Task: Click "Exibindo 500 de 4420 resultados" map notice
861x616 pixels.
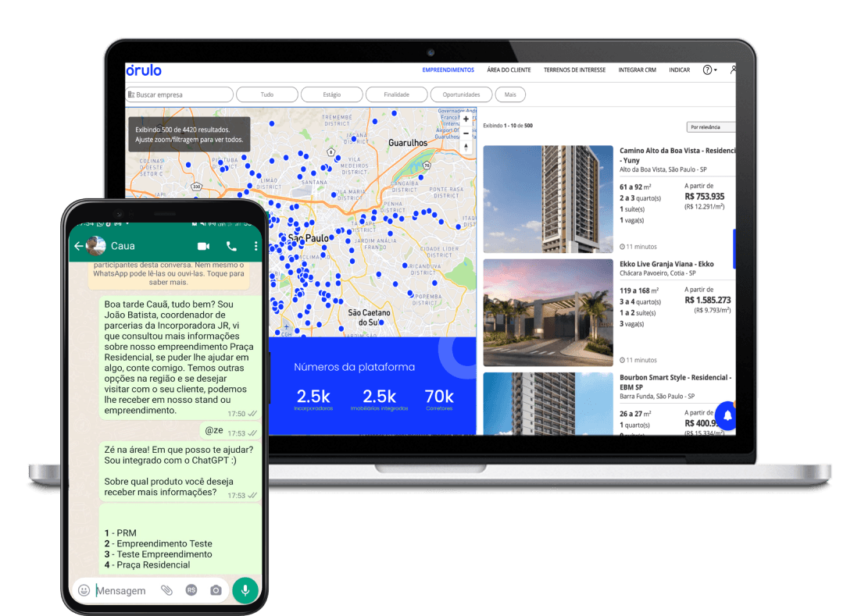Action: pyautogui.click(x=189, y=134)
